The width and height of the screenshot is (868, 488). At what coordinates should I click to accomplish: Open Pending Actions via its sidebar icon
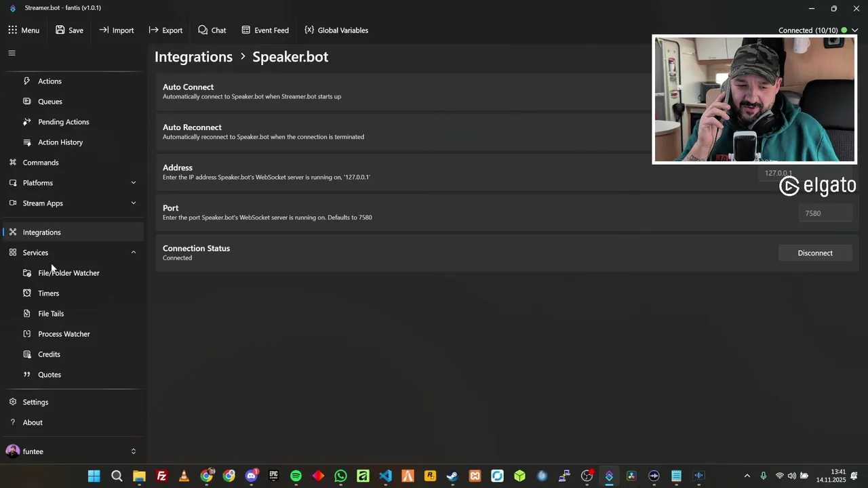point(26,122)
